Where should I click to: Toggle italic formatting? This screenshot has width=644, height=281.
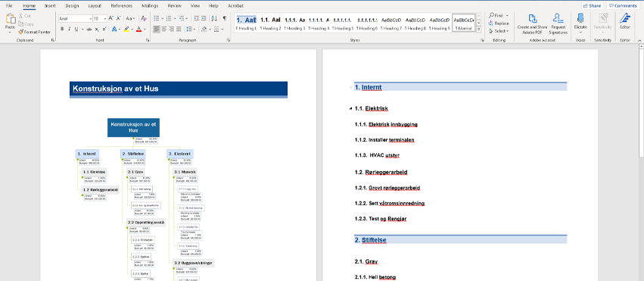[69, 30]
